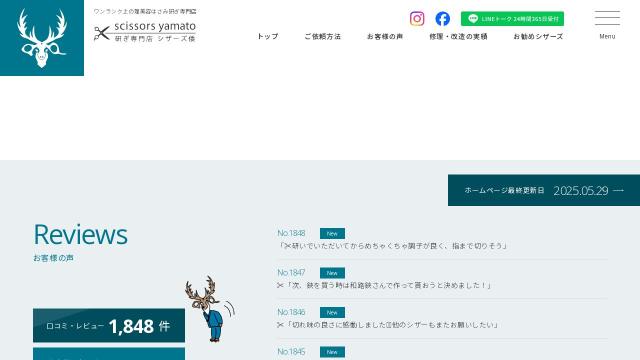Click the homepage last-updated date banner

(x=544, y=190)
